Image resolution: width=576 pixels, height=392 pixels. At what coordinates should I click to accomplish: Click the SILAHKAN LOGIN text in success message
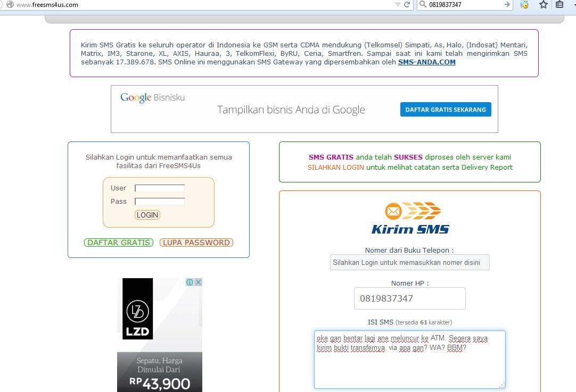(336, 168)
